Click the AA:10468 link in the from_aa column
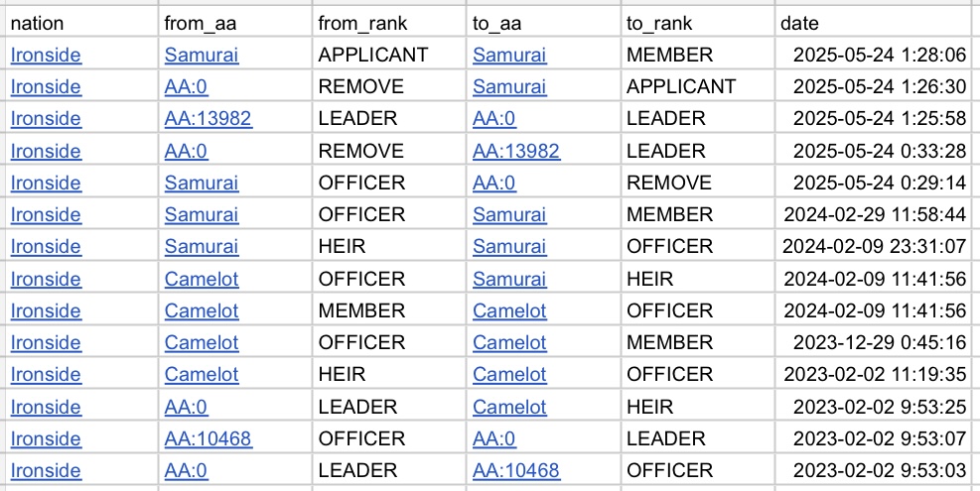The image size is (980, 491). tap(209, 438)
